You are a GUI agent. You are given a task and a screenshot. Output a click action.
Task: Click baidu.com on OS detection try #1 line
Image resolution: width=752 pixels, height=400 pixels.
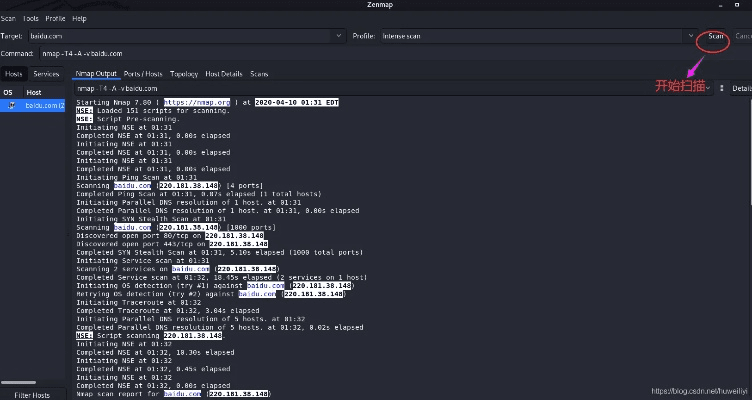[x=266, y=286]
